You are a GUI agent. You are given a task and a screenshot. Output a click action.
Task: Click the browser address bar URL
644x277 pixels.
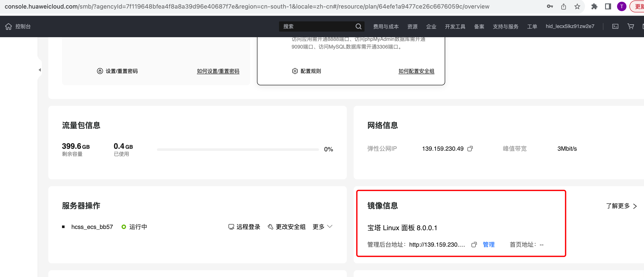coord(247,6)
